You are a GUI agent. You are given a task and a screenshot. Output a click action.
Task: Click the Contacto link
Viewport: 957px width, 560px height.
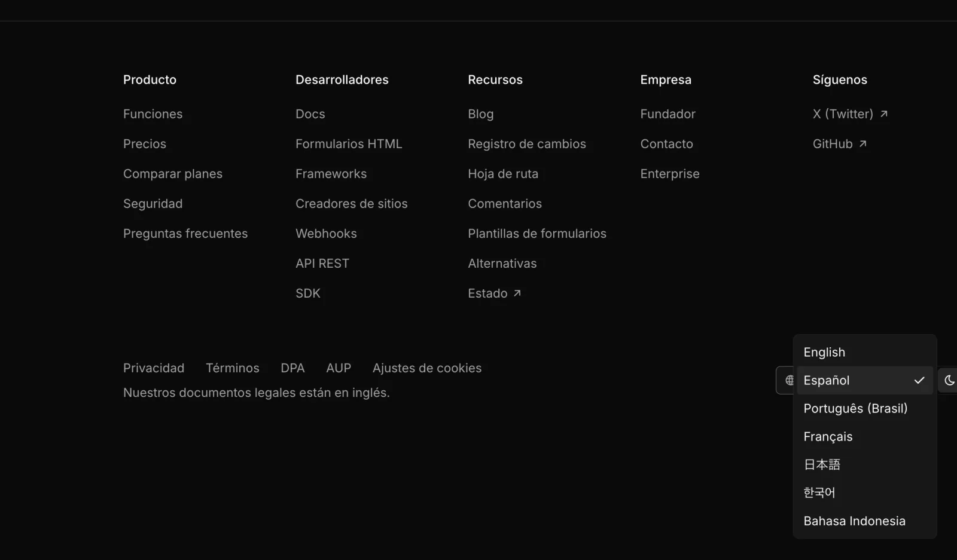(x=667, y=143)
